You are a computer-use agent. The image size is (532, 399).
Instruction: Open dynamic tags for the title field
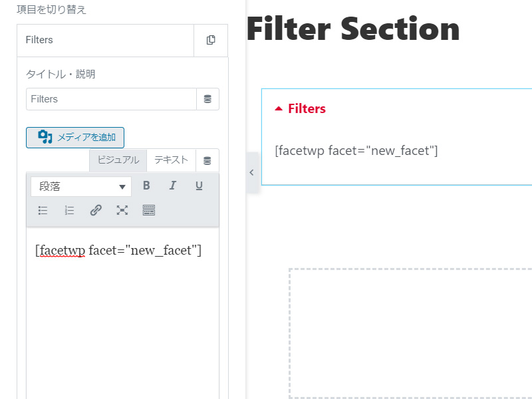(x=207, y=99)
